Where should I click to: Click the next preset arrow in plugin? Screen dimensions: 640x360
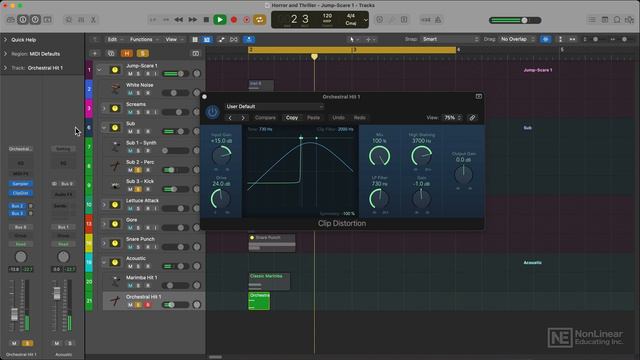click(243, 118)
